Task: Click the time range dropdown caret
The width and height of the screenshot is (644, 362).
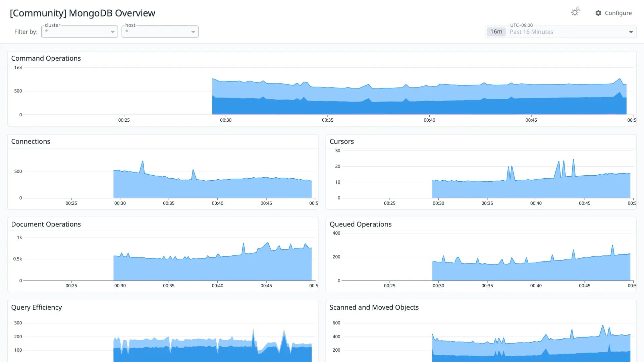Action: (631, 32)
